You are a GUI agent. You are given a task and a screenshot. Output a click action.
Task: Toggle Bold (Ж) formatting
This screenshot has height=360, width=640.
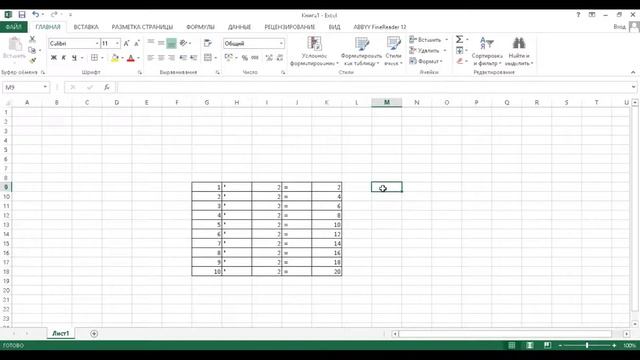pos(53,58)
